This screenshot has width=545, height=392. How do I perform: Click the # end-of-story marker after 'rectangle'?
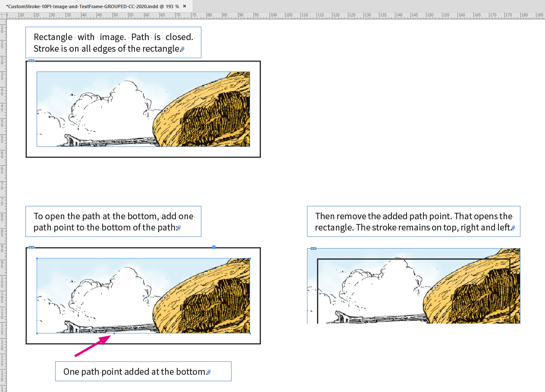(183, 49)
